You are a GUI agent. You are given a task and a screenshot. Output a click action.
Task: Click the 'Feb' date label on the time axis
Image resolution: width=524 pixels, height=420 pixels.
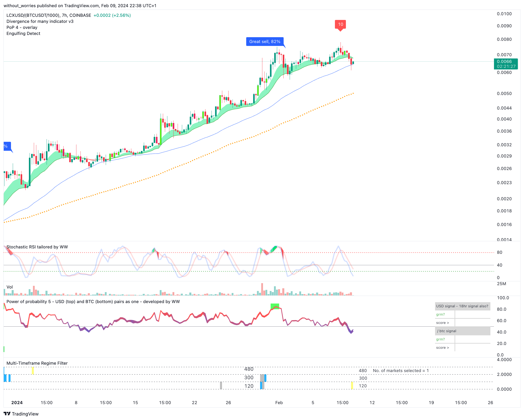tap(279, 403)
